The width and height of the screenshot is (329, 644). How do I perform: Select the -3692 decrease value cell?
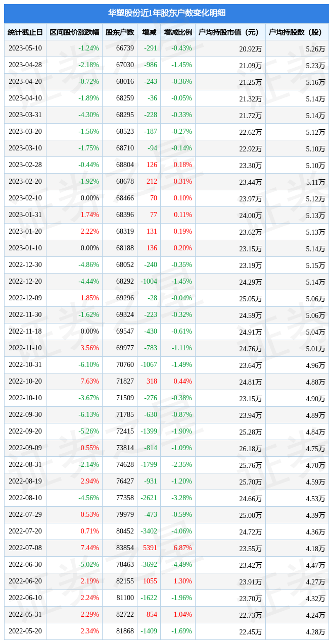click(149, 565)
